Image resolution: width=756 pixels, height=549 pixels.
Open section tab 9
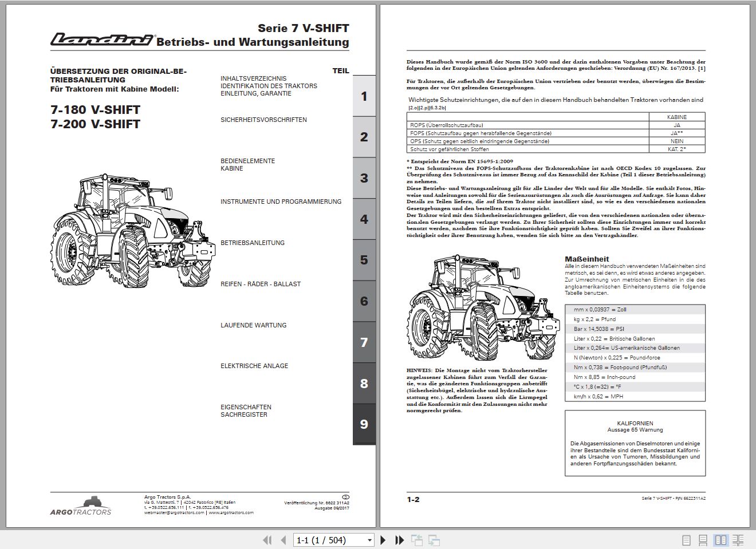coord(364,424)
